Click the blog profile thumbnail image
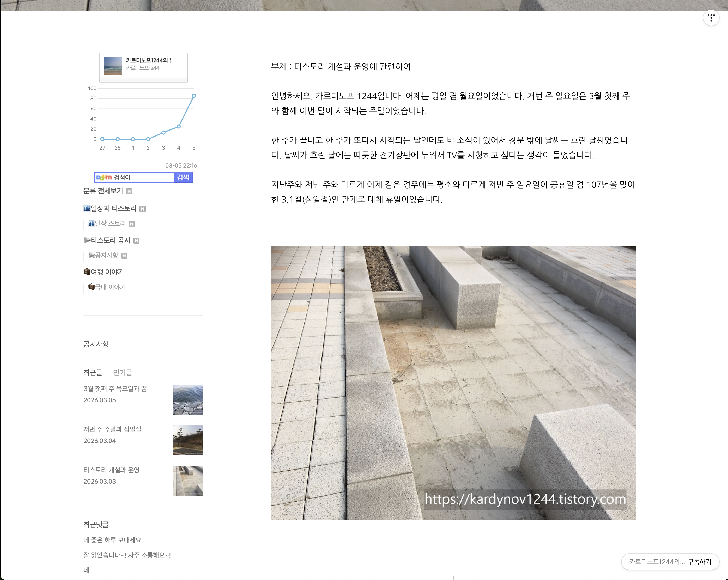This screenshot has height=580, width=728. (112, 66)
